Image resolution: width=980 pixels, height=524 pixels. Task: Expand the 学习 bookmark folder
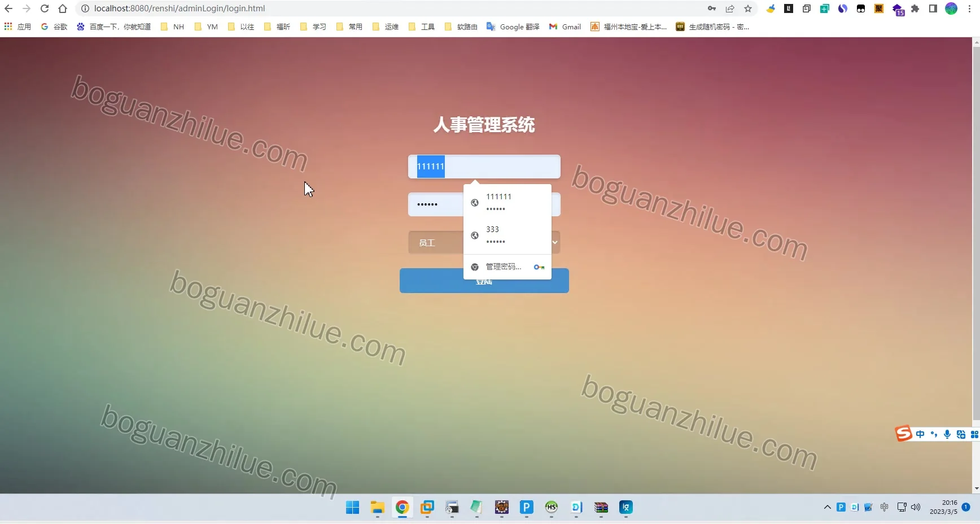coord(313,27)
